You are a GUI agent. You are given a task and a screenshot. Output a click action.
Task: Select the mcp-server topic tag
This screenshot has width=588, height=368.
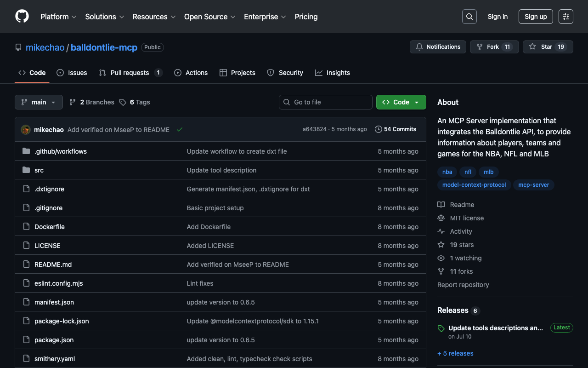pos(533,185)
